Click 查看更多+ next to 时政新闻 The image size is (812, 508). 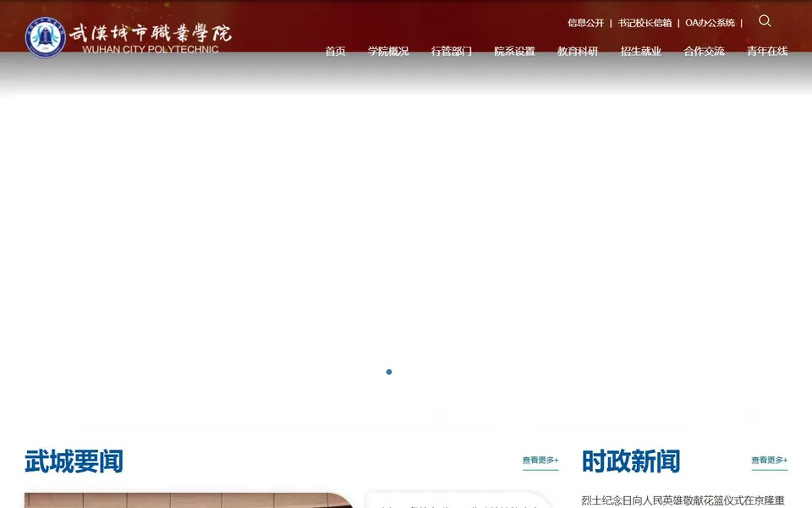[769, 461]
